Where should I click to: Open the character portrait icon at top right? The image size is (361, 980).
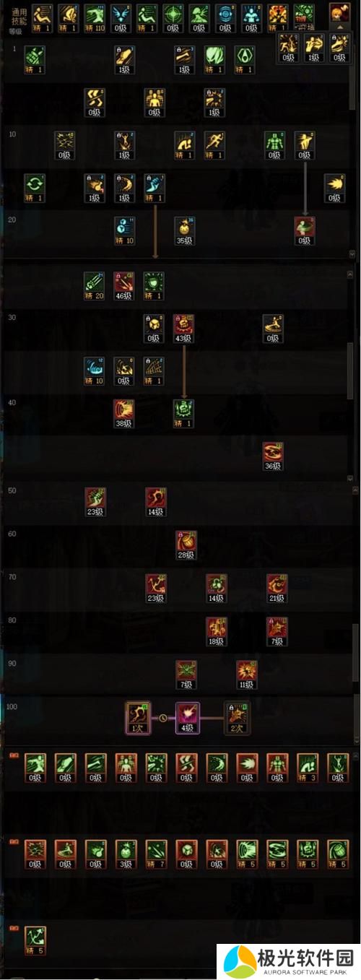(x=339, y=11)
